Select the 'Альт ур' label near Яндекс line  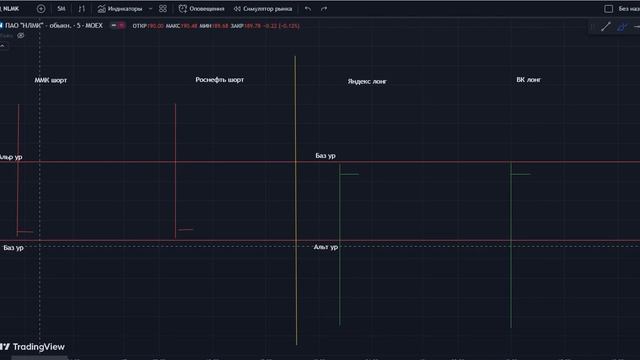(325, 247)
